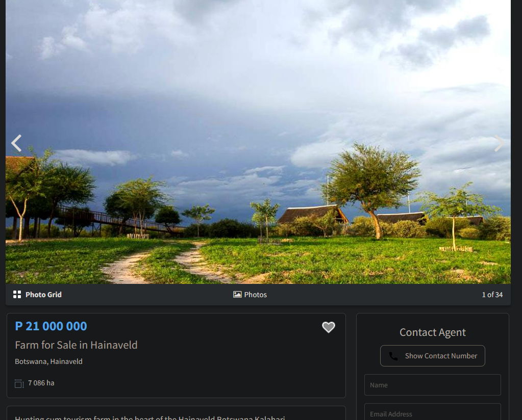
Task: Click the 7 086 ha size label
Action: click(x=41, y=383)
